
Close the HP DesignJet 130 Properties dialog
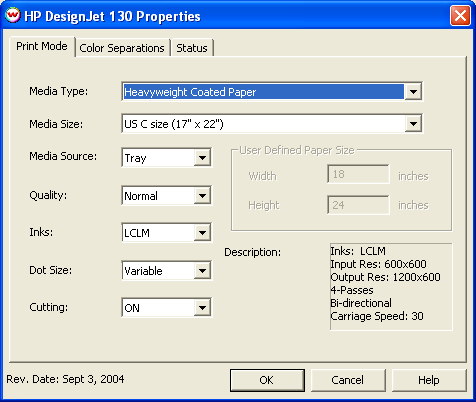[460, 16]
